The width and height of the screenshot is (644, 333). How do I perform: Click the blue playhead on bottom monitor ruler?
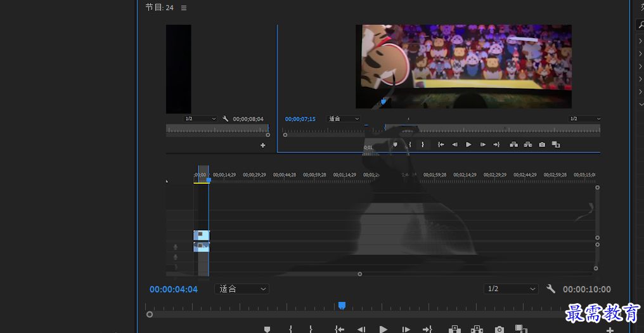(x=342, y=306)
